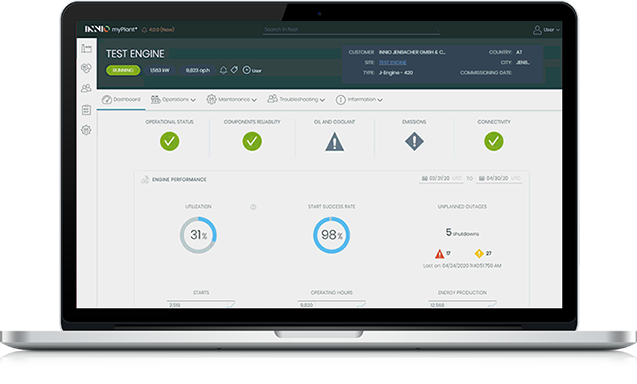Open the Troubleshooting menu tab
This screenshot has width=637, height=384.
[296, 99]
